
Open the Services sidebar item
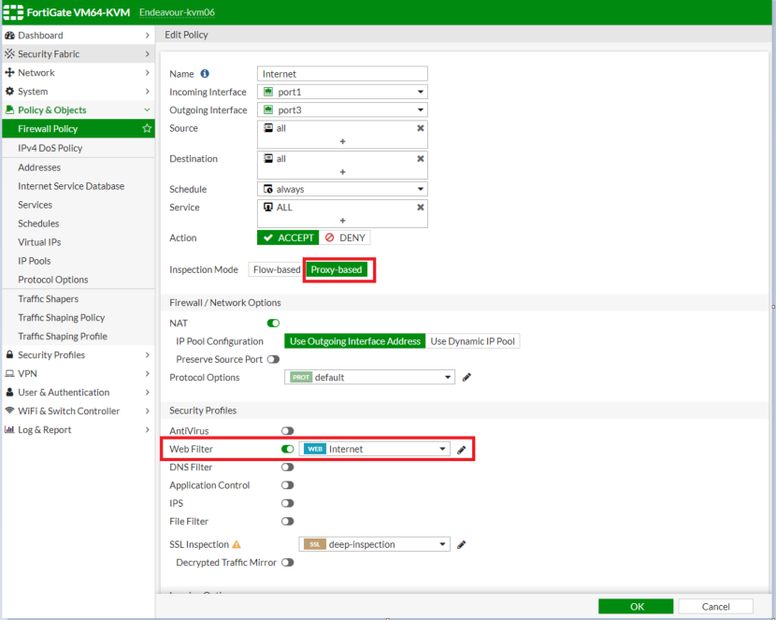[35, 205]
